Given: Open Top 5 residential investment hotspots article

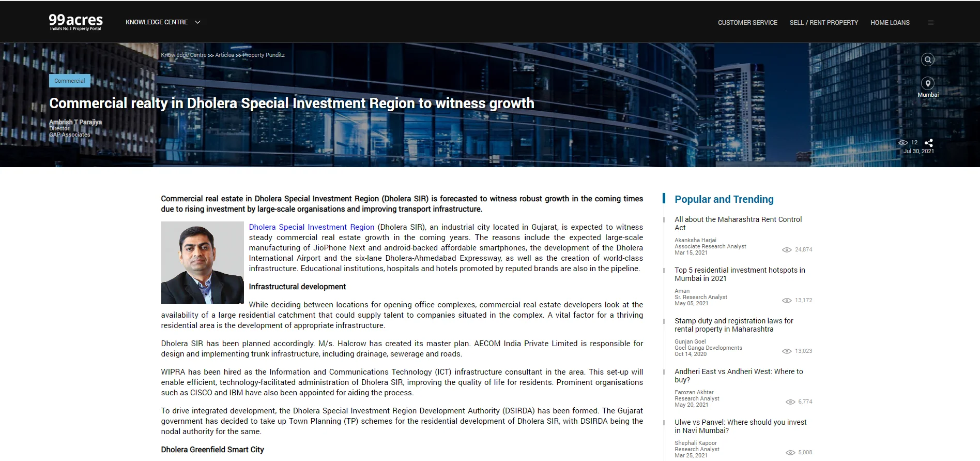Looking at the screenshot, I should pos(740,274).
